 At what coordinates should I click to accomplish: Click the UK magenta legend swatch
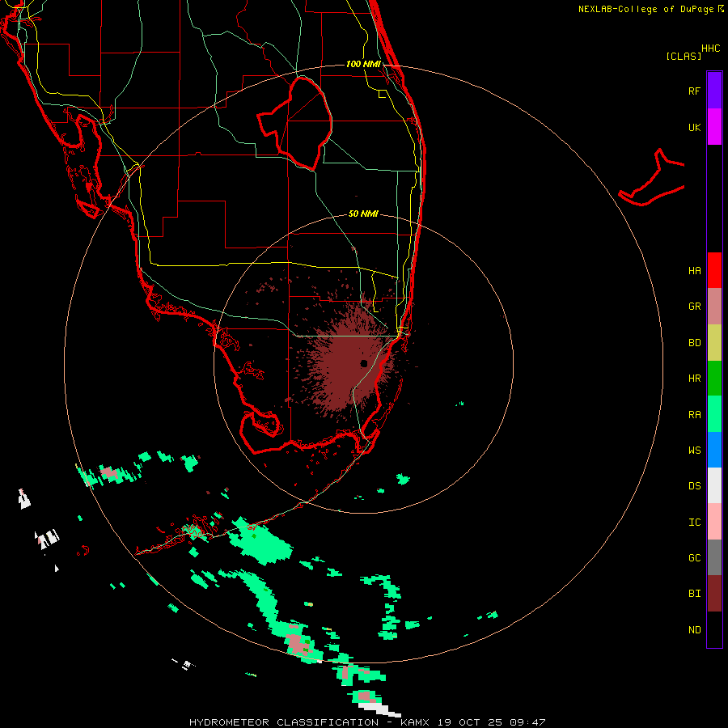click(x=714, y=127)
